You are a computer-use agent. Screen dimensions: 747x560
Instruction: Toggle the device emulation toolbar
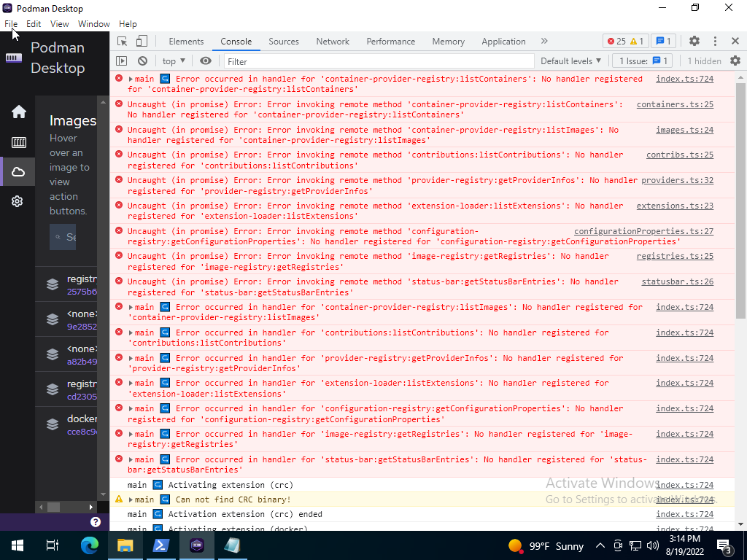coord(140,42)
